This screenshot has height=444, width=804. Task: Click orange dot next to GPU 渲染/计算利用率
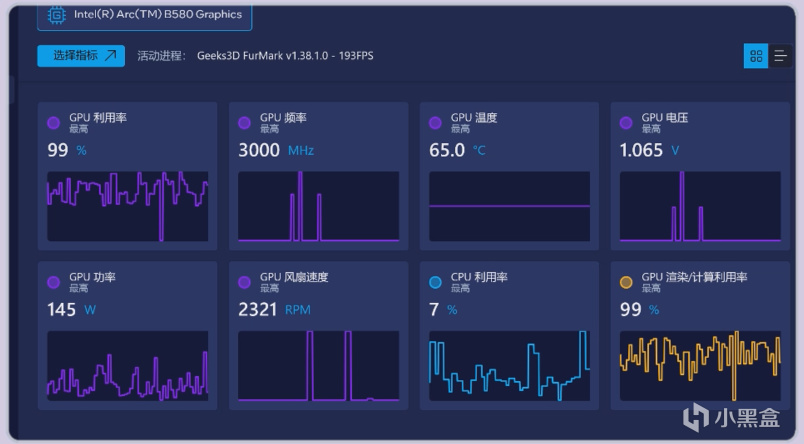pyautogui.click(x=626, y=282)
